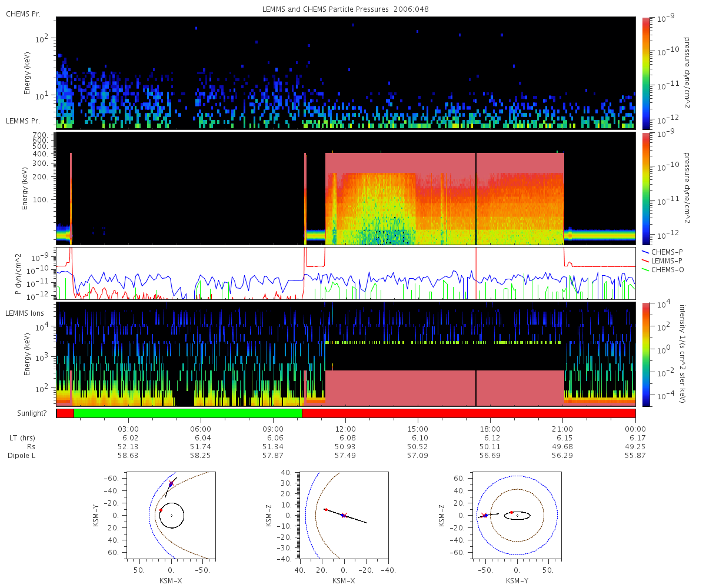This screenshot has width=706, height=588.
Task: Click the long red segment of the Sunlight bar
Action: click(468, 413)
